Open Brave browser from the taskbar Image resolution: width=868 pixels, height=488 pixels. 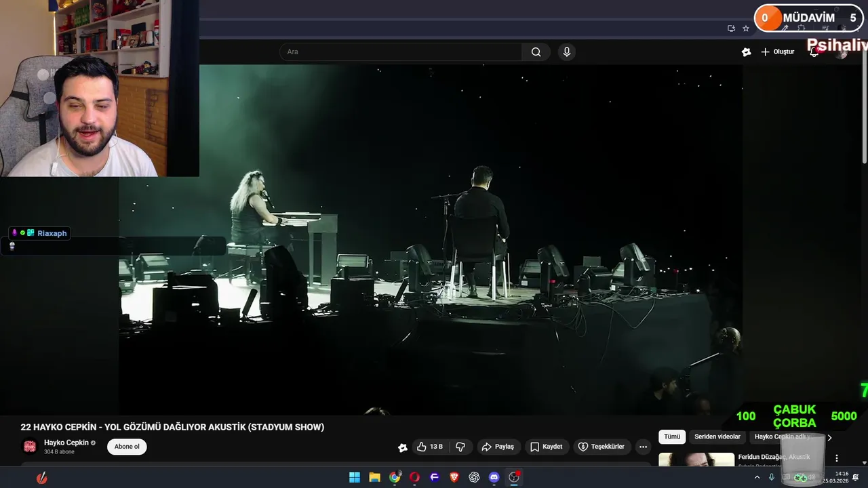454,477
